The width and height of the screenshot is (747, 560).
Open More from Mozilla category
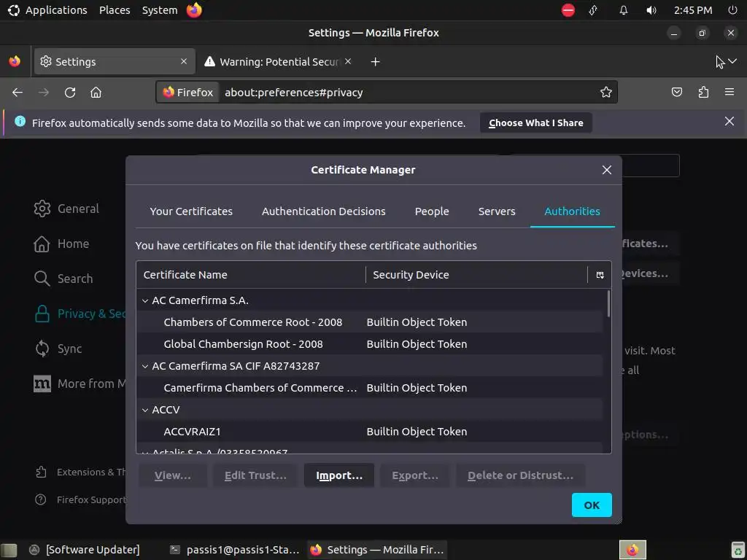click(80, 384)
